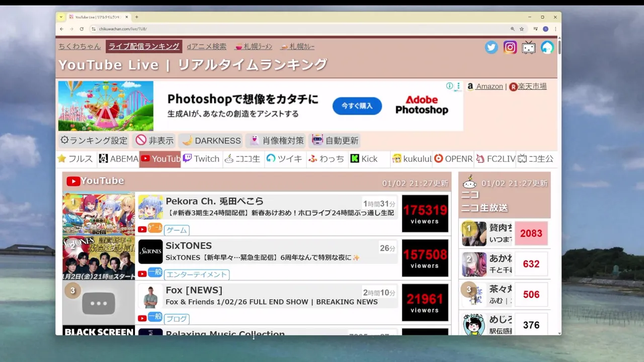Click the YouTube logo in ranking header

(73, 182)
